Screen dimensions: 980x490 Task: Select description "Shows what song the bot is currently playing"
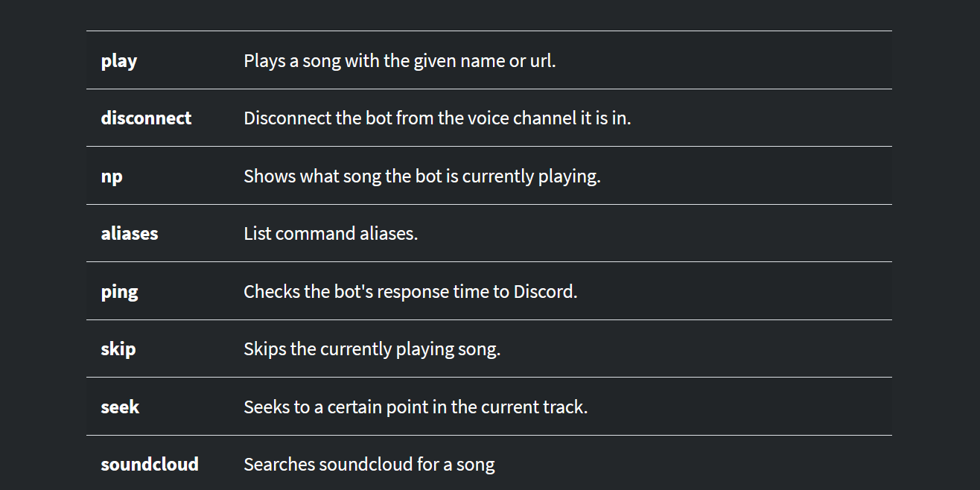[422, 177]
